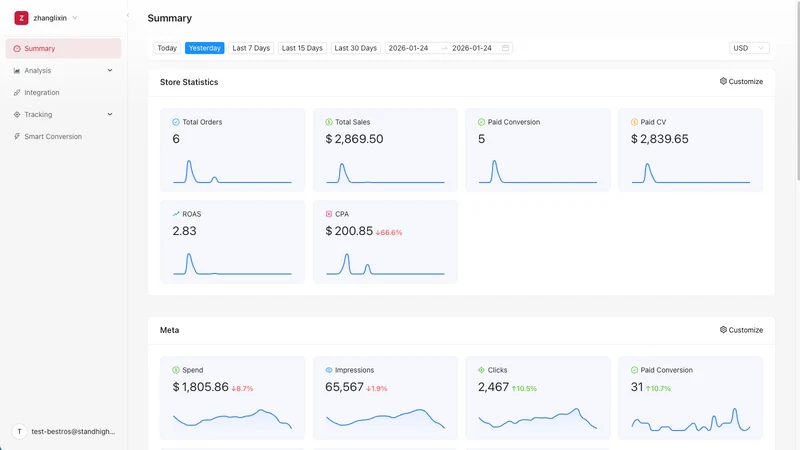
Task: Click the Total Sales dollar icon
Action: pos(329,122)
